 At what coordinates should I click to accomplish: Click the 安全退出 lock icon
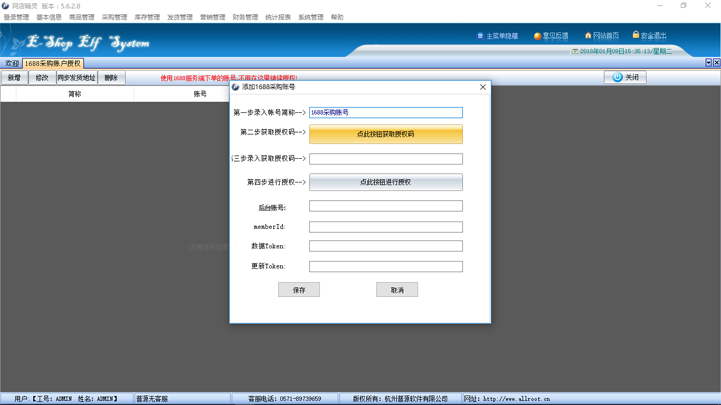pos(635,35)
